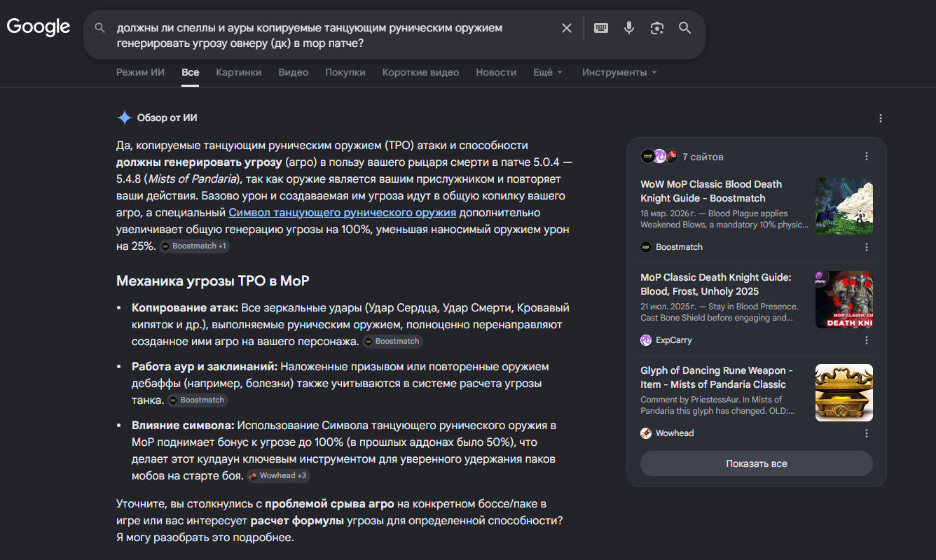Image resolution: width=936 pixels, height=560 pixels.
Task: Click the Влияние символа: bold text
Action: 183,426
